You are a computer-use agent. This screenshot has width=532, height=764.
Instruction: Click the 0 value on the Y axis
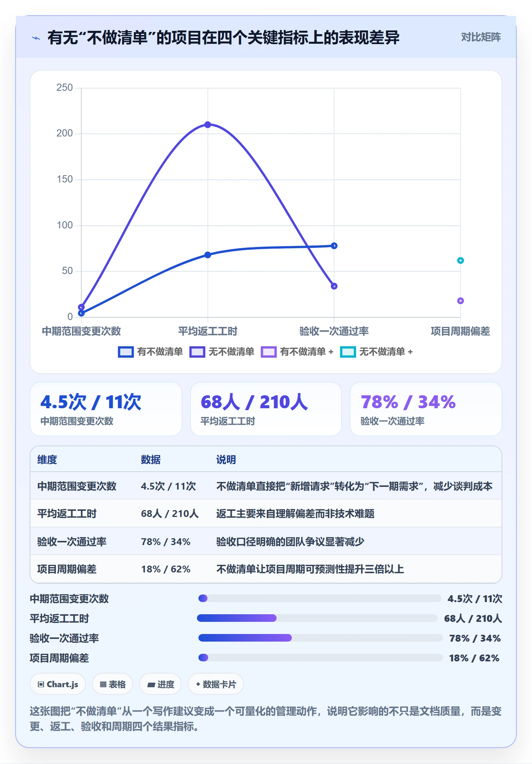coord(70,317)
